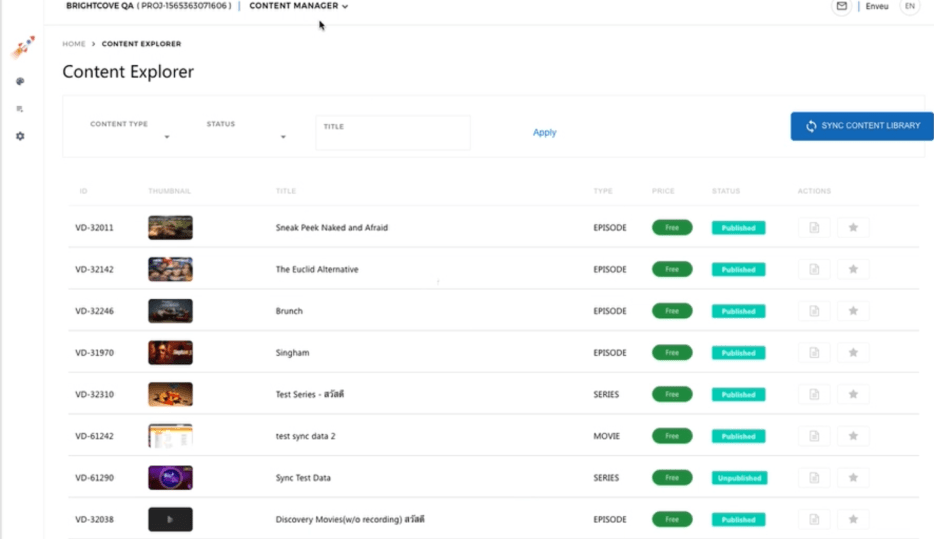
Task: Go to Home breadcrumb
Action: point(74,44)
